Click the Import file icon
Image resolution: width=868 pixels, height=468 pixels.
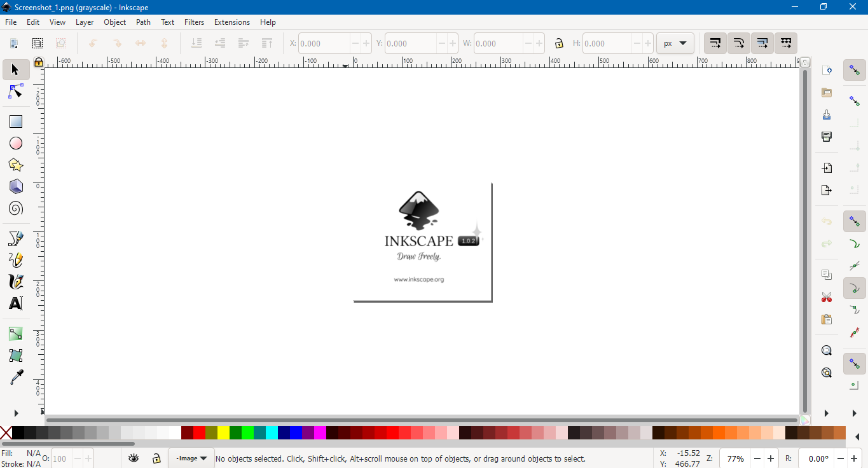pyautogui.click(x=827, y=168)
